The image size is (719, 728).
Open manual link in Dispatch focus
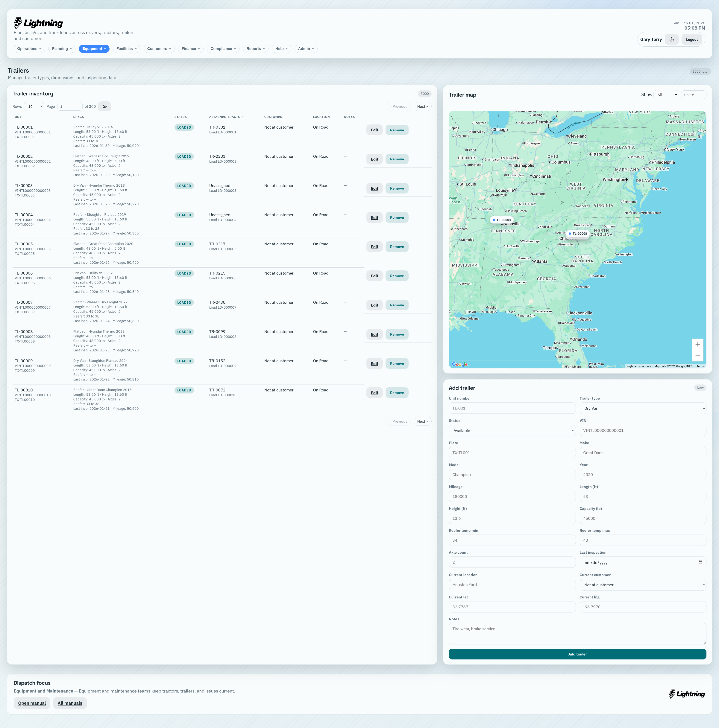click(x=32, y=703)
